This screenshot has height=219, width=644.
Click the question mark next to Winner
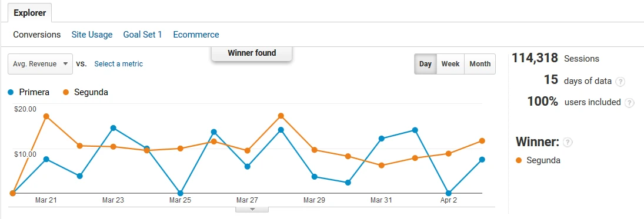click(x=568, y=142)
